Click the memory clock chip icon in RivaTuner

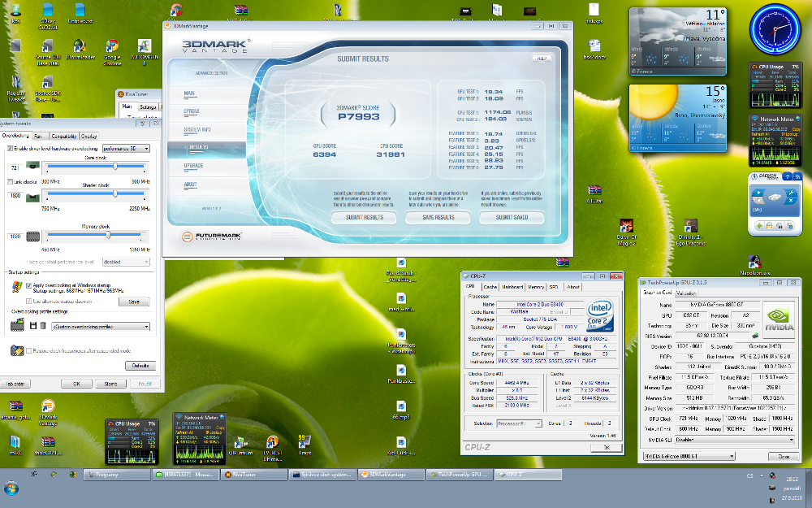[x=33, y=237]
